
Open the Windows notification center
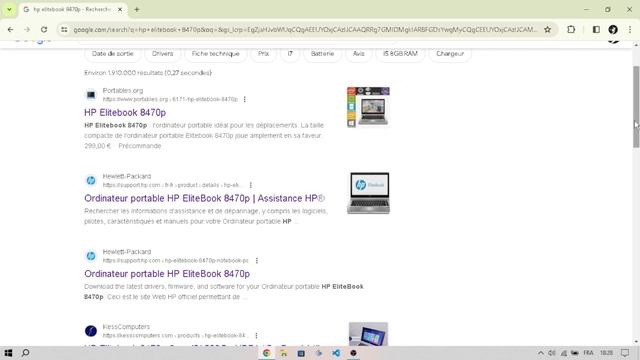625,353
